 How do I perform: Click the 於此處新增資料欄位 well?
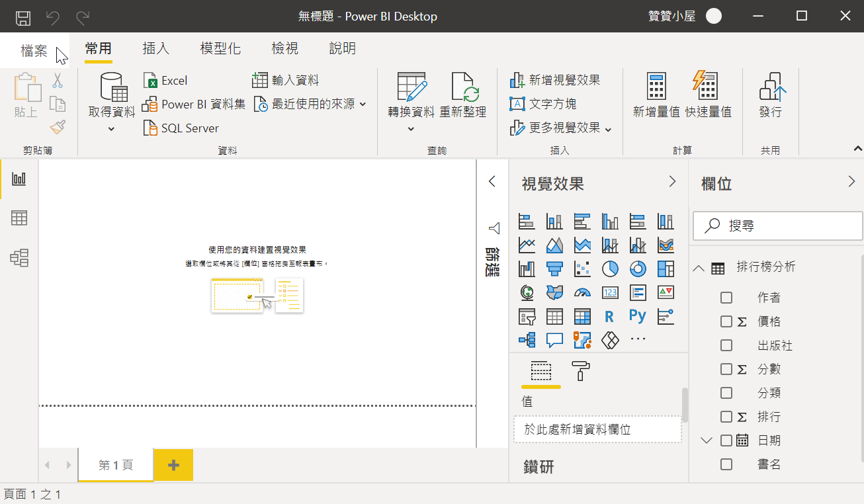tap(598, 429)
